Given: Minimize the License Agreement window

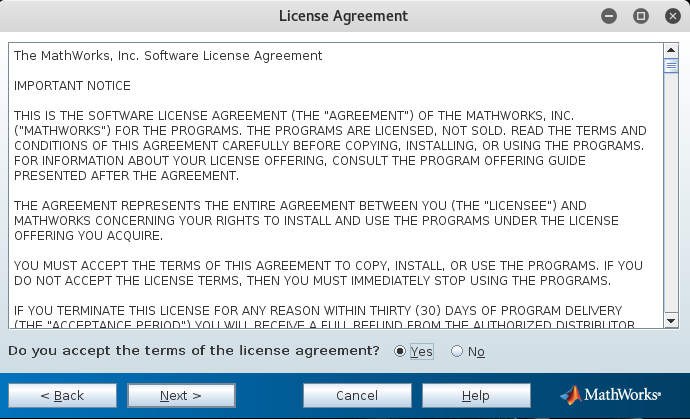Looking at the screenshot, I should (x=609, y=16).
